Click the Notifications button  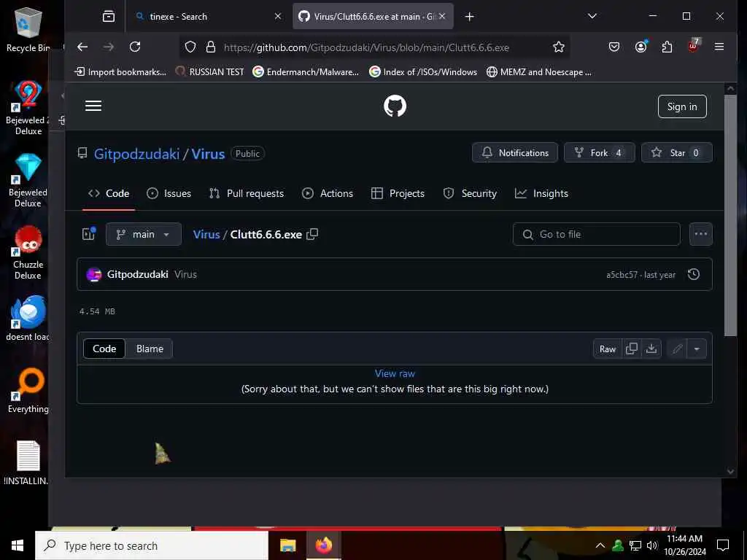click(x=514, y=152)
